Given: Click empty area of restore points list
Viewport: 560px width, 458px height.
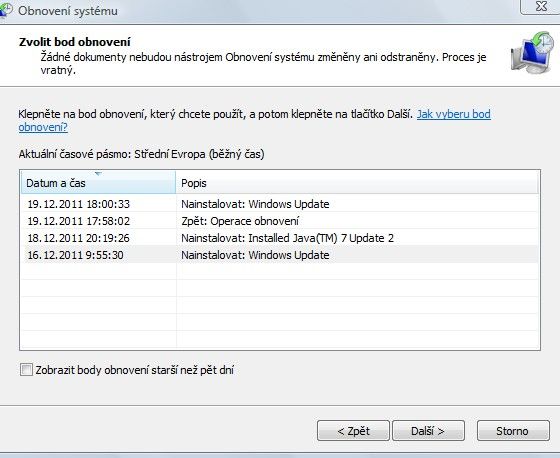Looking at the screenshot, I should (280, 305).
